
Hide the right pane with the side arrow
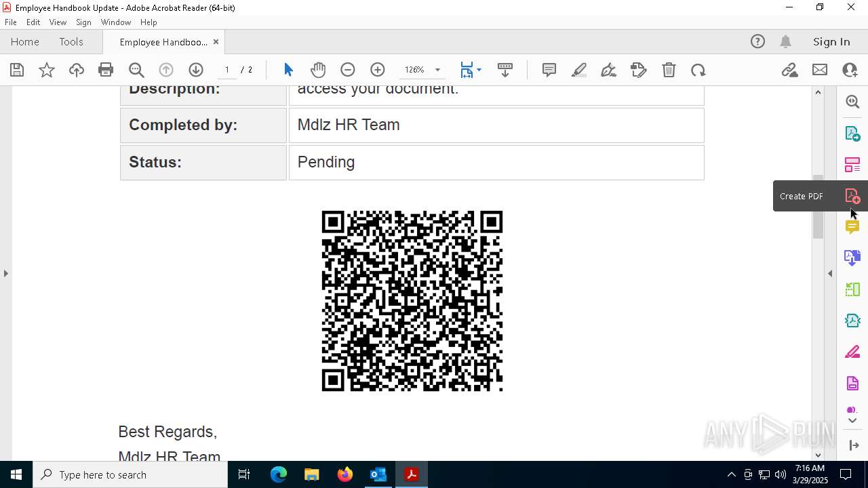pyautogui.click(x=830, y=273)
